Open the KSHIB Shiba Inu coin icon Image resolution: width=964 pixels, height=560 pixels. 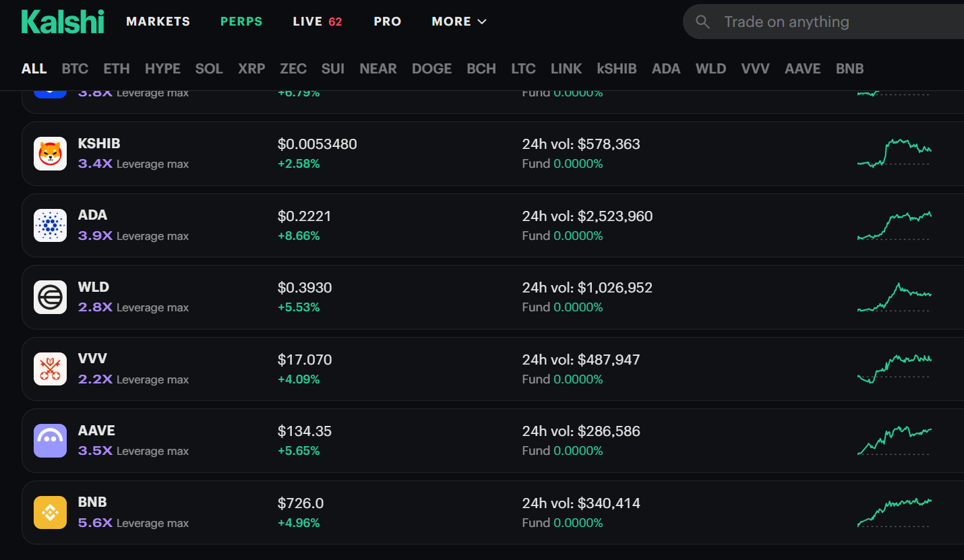click(51, 154)
